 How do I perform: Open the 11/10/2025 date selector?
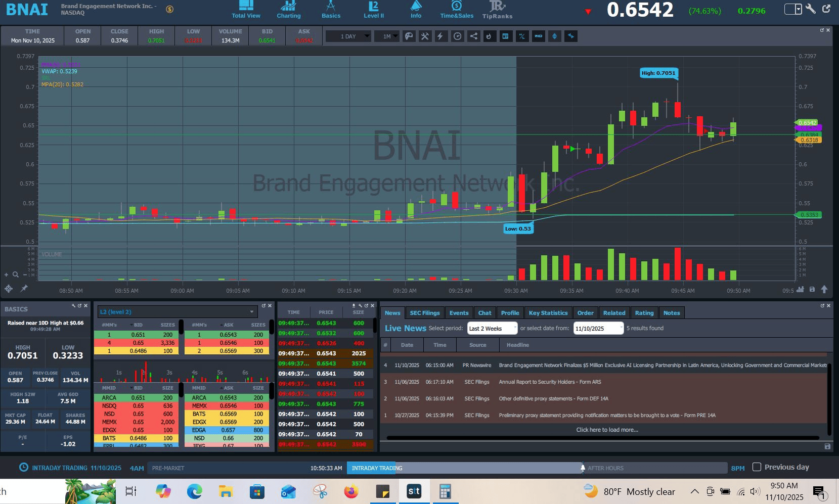point(599,329)
